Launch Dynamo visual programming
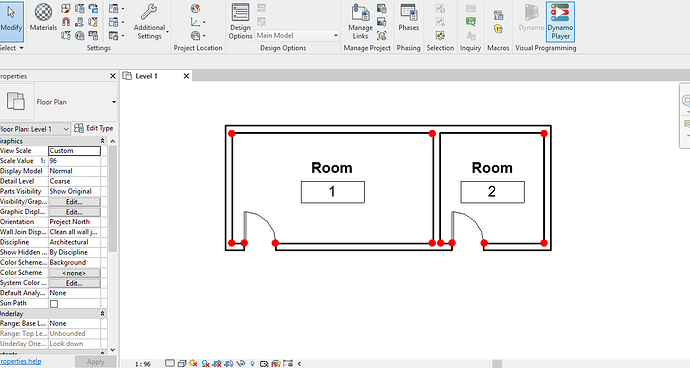The image size is (690, 368). click(x=531, y=18)
